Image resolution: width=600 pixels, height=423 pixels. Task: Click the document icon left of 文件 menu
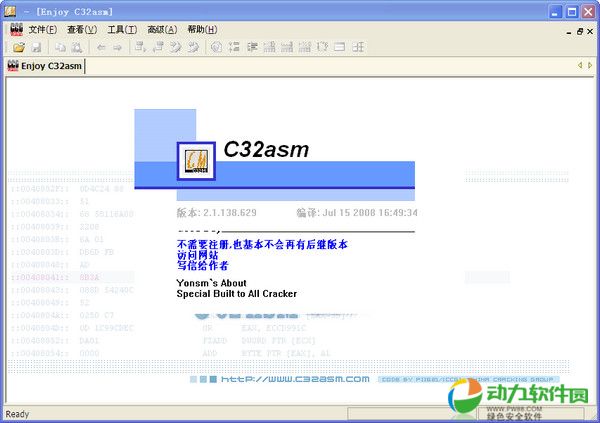point(14,30)
